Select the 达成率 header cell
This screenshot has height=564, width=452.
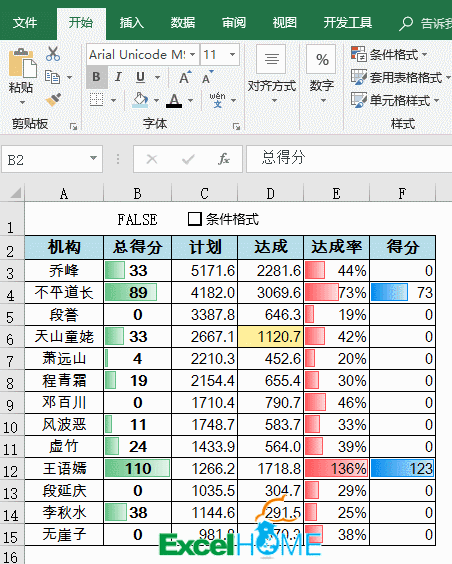click(336, 247)
